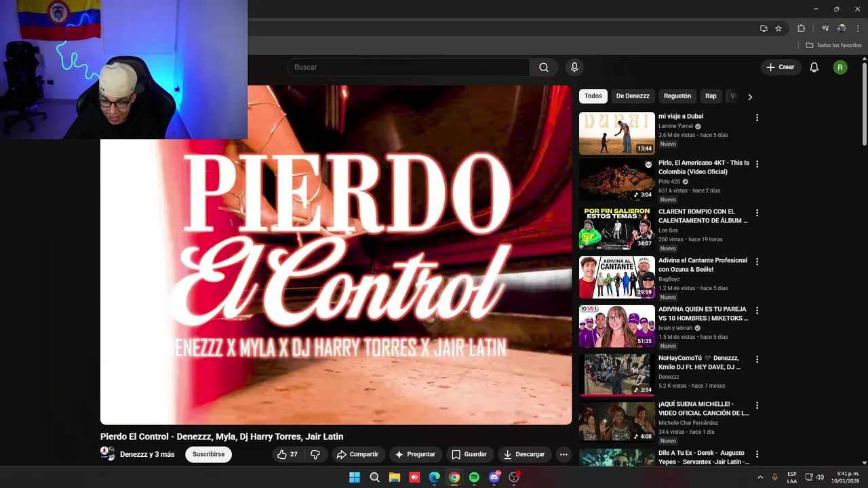Select the Rap filter chip
This screenshot has width=868, height=488.
[x=711, y=96]
